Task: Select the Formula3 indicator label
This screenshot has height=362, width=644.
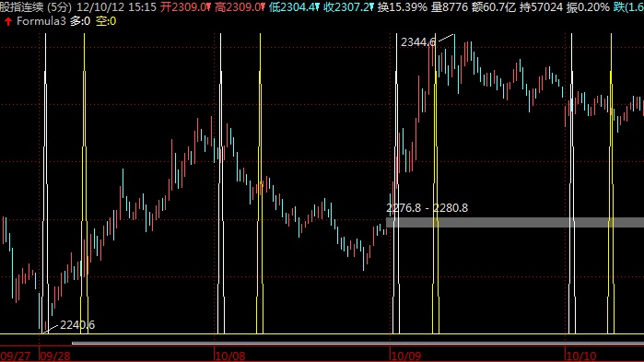Action: coord(41,21)
